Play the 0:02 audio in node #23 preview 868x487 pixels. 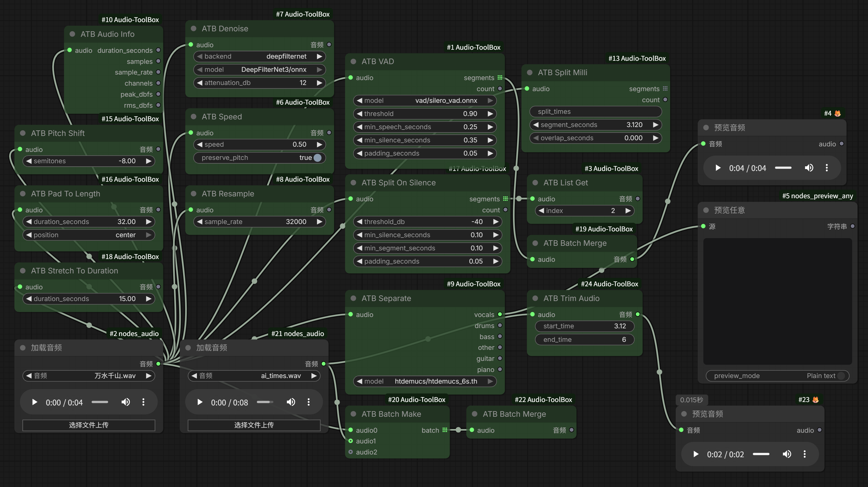click(x=696, y=454)
